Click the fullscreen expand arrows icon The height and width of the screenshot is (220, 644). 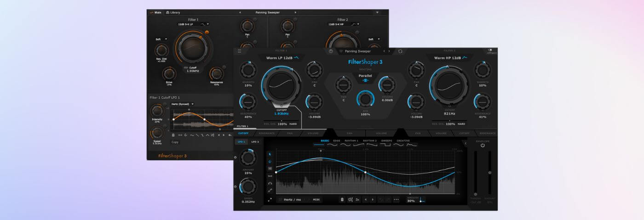click(270, 200)
